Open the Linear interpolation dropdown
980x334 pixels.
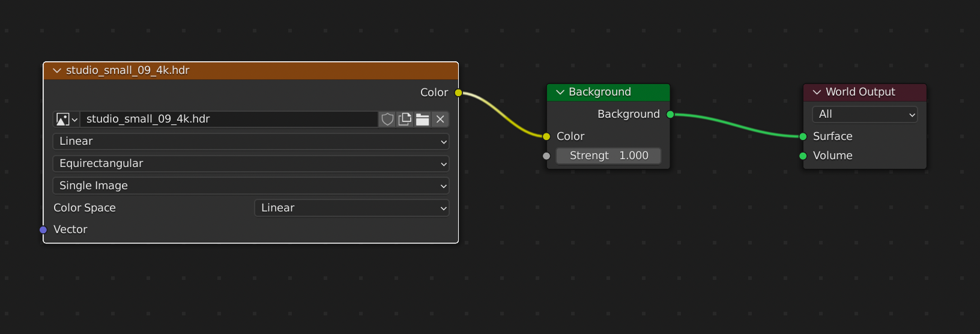[251, 141]
